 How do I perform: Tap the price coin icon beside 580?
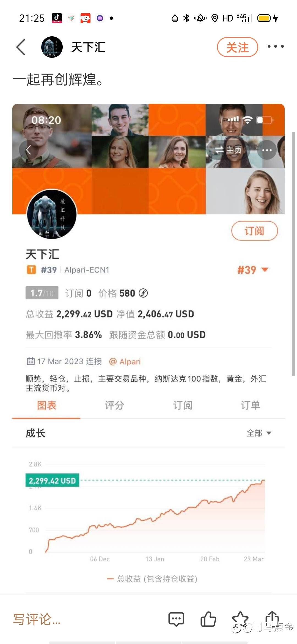pyautogui.click(x=143, y=293)
